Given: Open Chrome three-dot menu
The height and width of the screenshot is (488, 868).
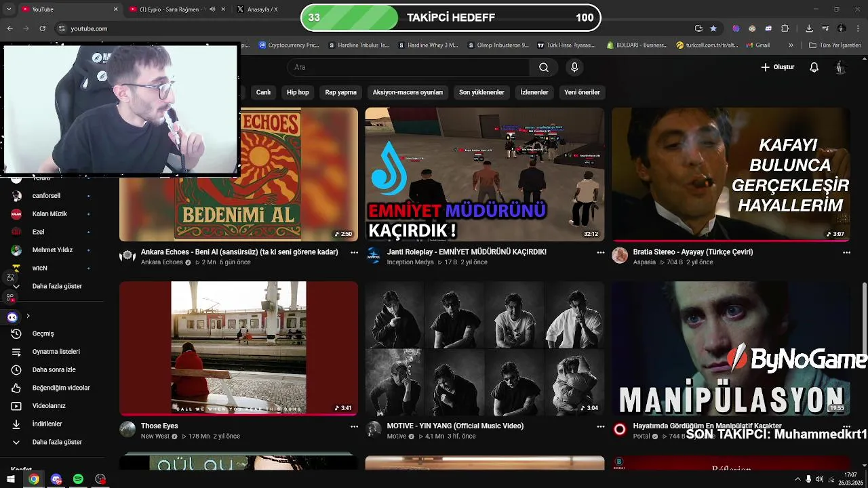Looking at the screenshot, I should coord(859,28).
